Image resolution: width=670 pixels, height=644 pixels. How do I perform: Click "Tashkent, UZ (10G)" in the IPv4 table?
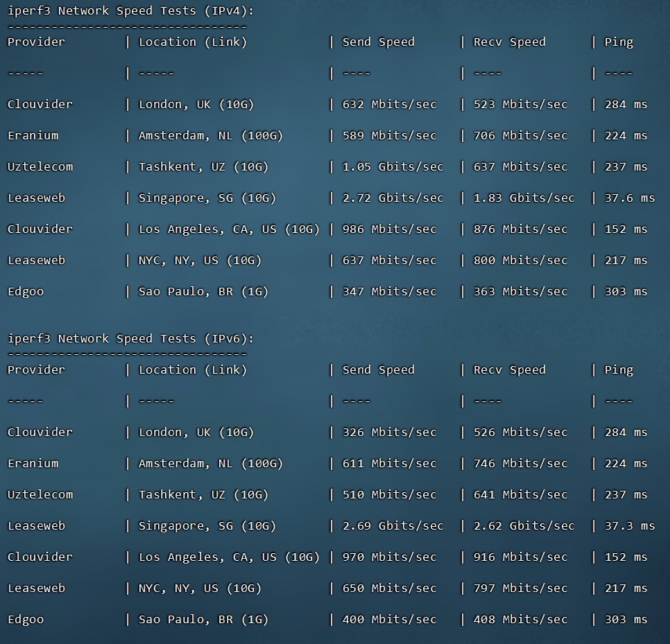pos(203,167)
